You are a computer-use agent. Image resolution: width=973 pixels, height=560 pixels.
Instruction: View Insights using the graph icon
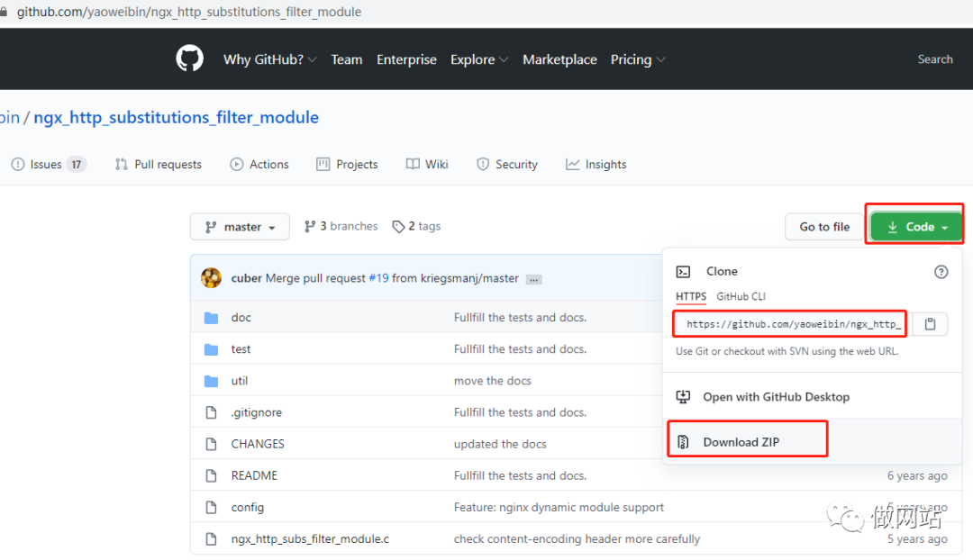pos(571,164)
